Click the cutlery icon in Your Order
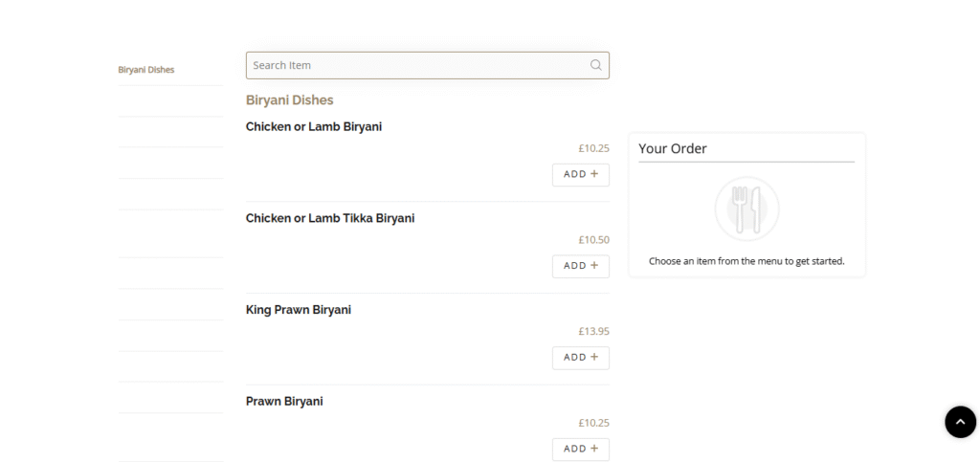 pos(746,209)
